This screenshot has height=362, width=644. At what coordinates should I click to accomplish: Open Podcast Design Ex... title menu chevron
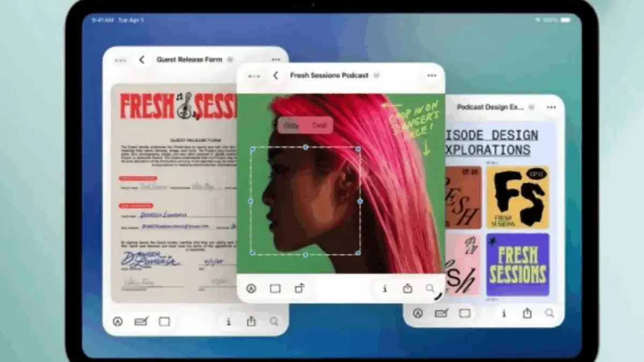click(x=531, y=107)
